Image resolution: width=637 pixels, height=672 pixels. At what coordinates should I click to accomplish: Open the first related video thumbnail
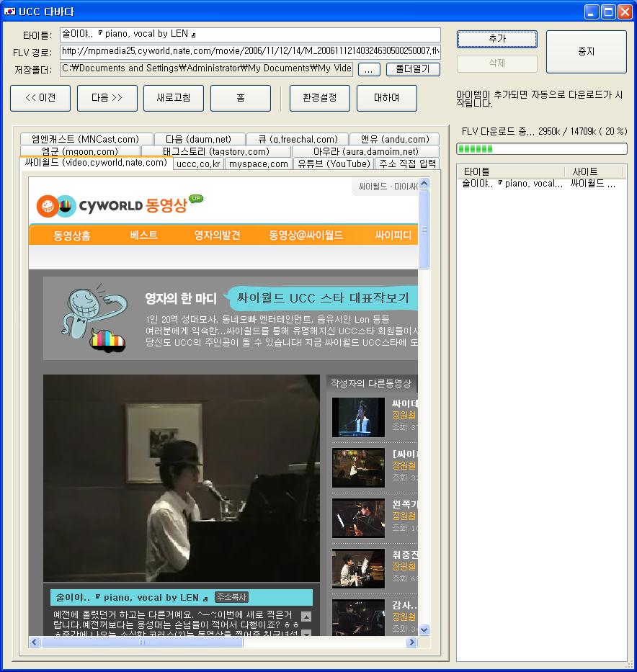point(358,417)
